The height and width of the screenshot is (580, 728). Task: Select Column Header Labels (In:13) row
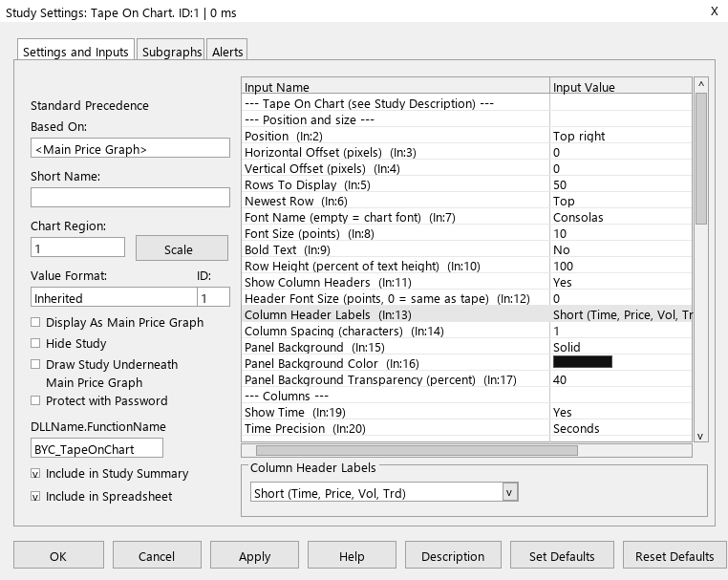click(x=466, y=315)
